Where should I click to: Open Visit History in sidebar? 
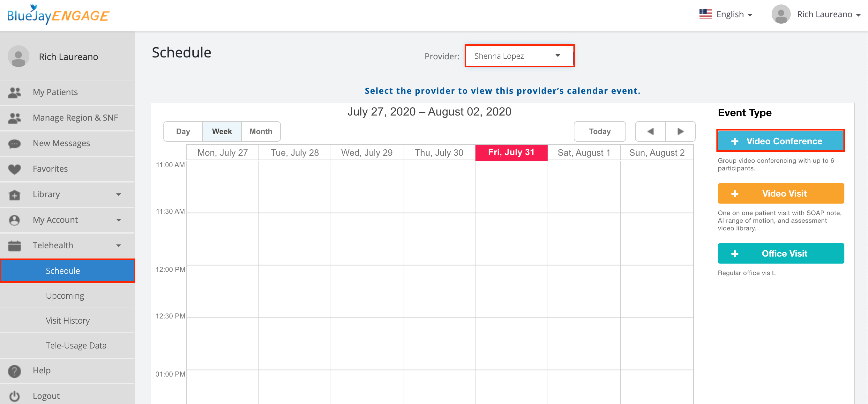(x=68, y=320)
